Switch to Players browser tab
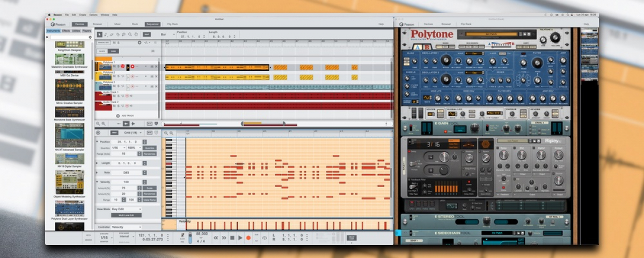Viewport: 644px width, 258px height. coord(86,31)
